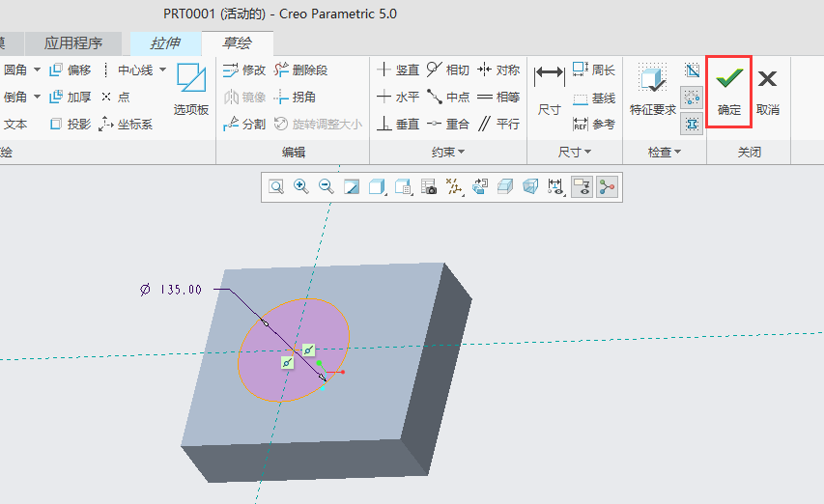Screen dimensions: 824x504
Task: Expand the 约束 group dropdown
Action: [x=448, y=152]
